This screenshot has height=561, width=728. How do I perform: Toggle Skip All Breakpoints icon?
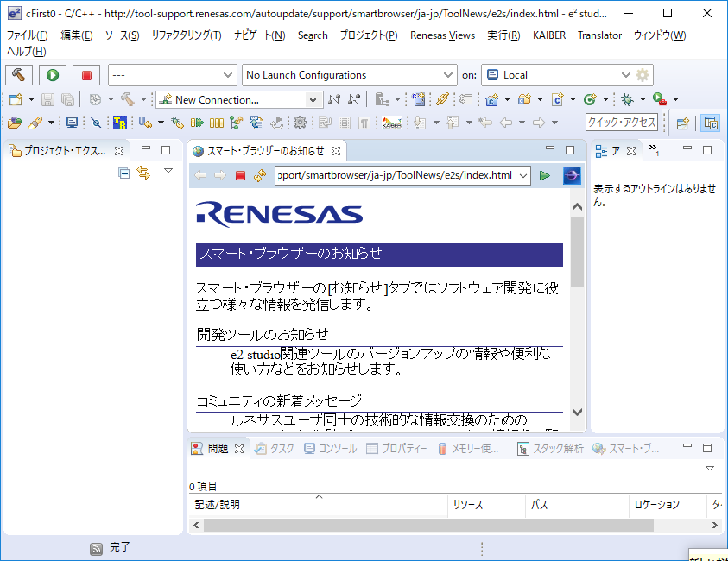click(x=96, y=123)
